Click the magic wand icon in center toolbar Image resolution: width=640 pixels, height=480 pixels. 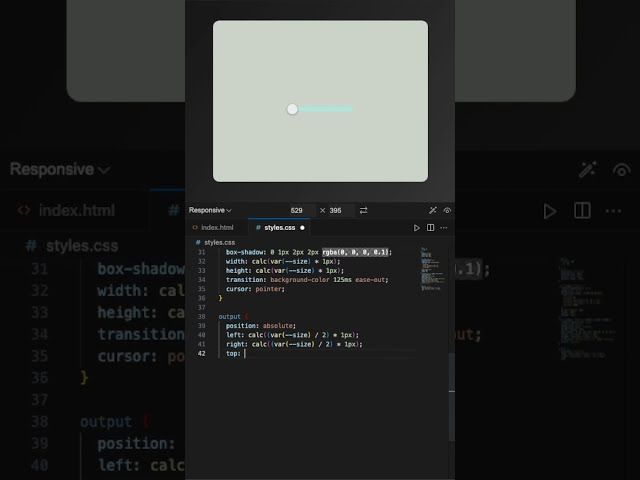coord(433,210)
